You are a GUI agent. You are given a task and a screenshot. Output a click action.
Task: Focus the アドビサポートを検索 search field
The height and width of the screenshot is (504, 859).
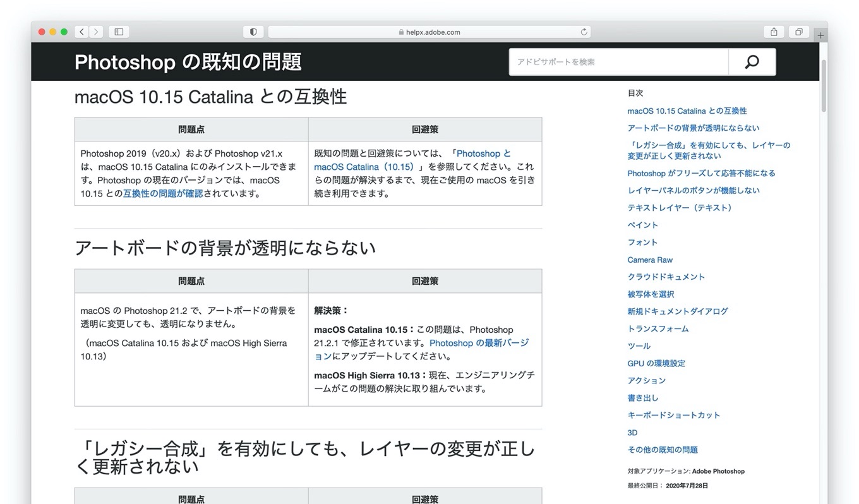[x=619, y=62]
